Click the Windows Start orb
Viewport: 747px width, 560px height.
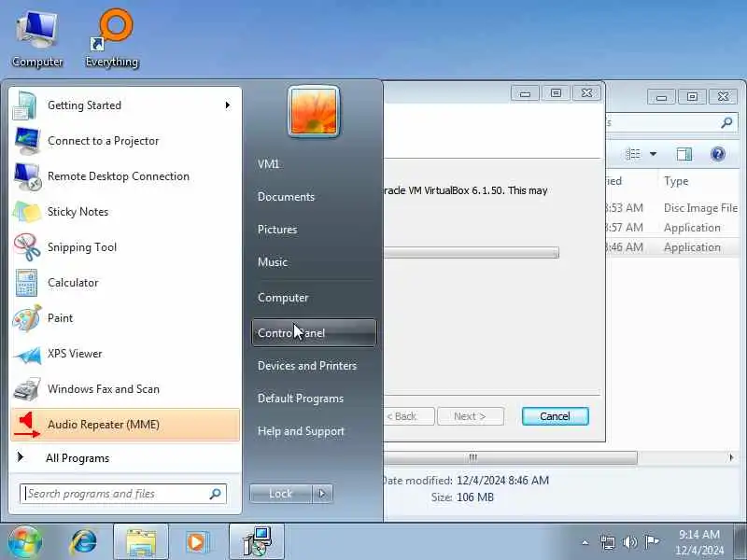click(24, 542)
